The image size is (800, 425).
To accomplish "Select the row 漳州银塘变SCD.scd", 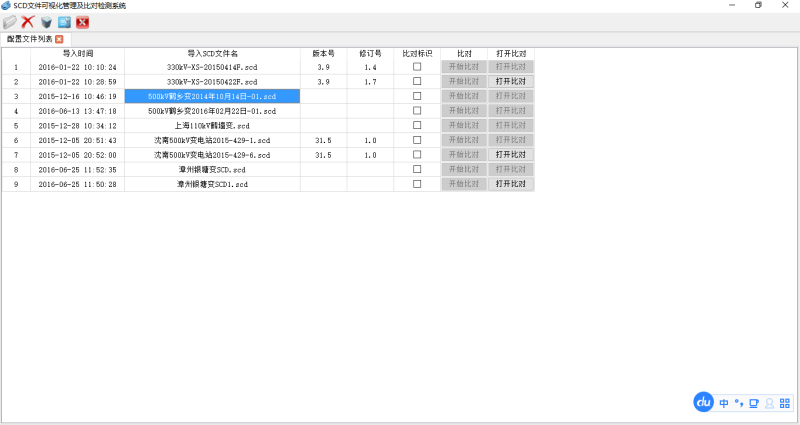I will pos(212,170).
